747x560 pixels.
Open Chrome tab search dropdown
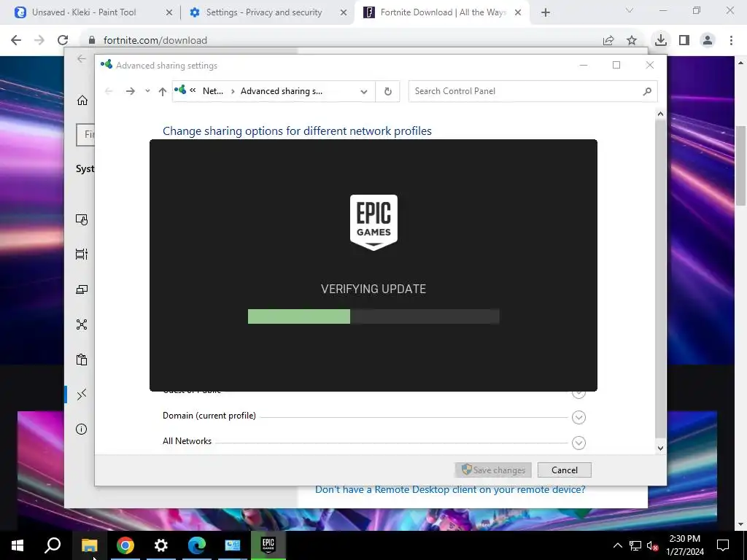pyautogui.click(x=630, y=10)
